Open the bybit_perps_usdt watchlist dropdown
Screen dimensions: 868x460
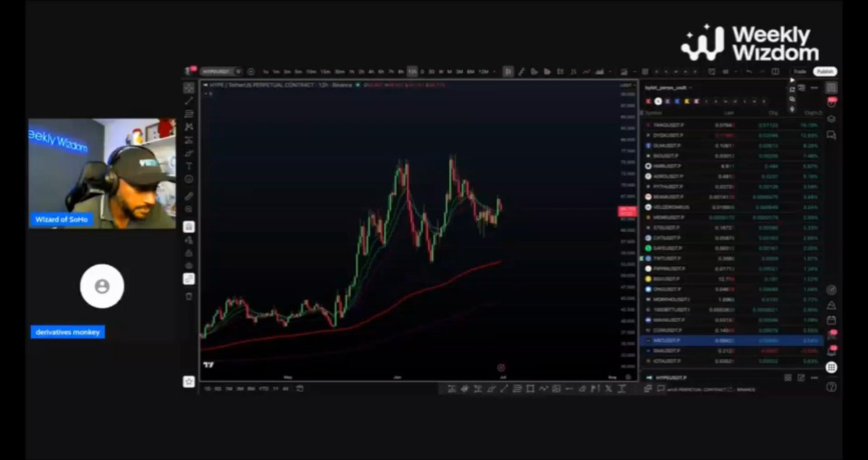pos(668,88)
